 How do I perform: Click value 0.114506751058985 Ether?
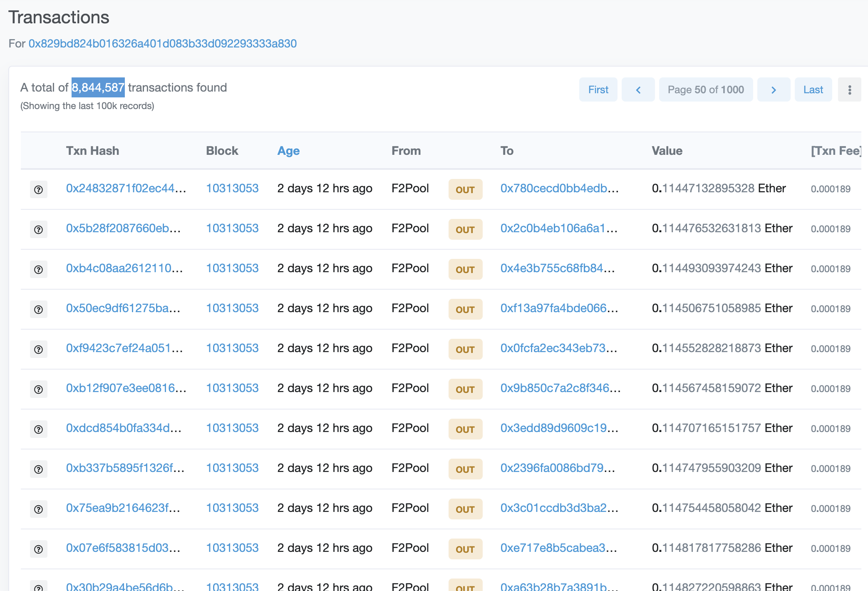coord(722,308)
